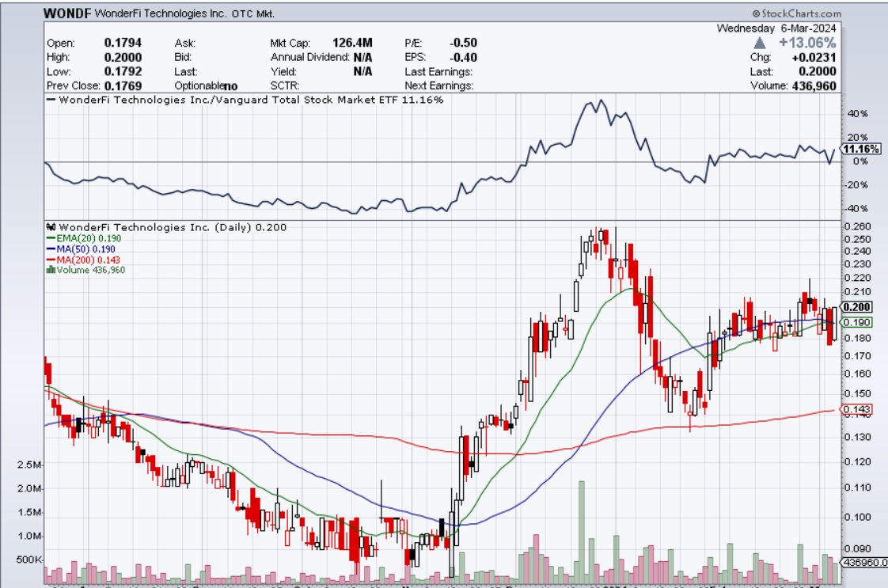
Task: Click the P/E value -0.50
Action: click(463, 43)
